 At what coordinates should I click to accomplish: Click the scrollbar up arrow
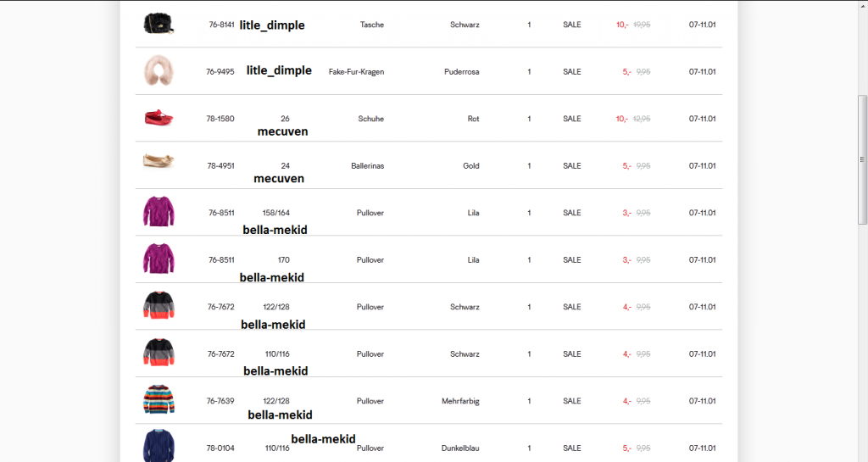pyautogui.click(x=863, y=5)
